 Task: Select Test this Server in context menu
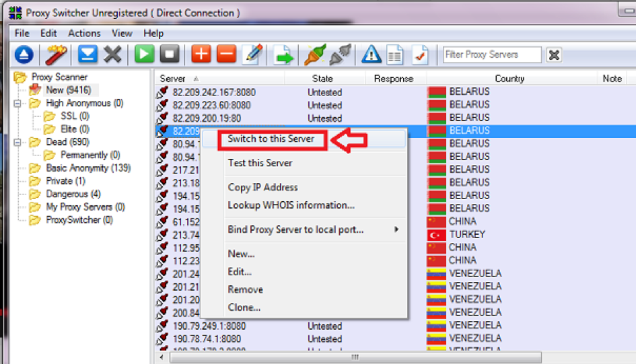pyautogui.click(x=260, y=163)
